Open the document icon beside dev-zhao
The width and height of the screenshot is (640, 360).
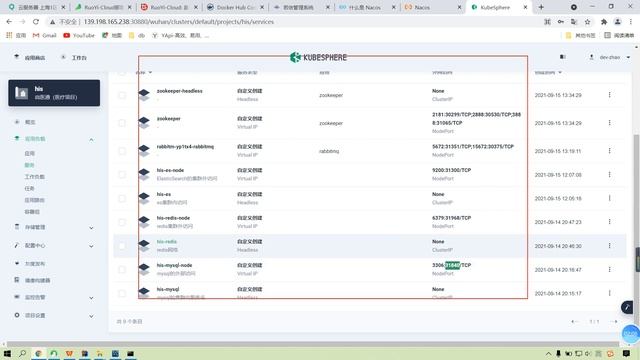[x=562, y=57]
